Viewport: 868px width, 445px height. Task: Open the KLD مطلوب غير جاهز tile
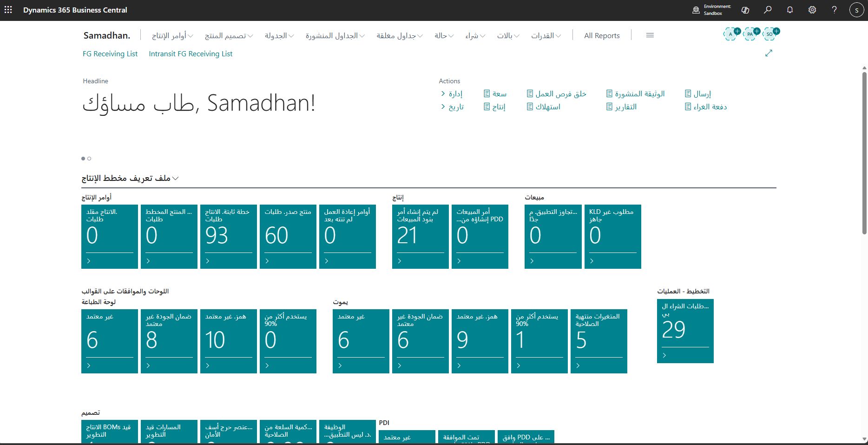click(613, 237)
